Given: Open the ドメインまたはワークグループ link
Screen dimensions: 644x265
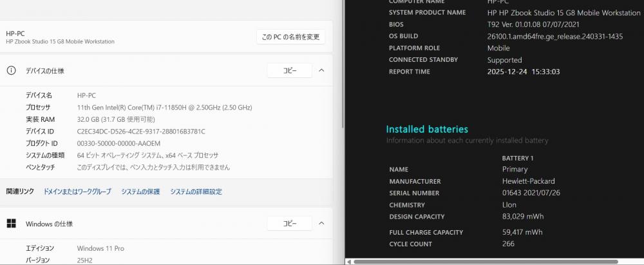Looking at the screenshot, I should (x=77, y=191).
